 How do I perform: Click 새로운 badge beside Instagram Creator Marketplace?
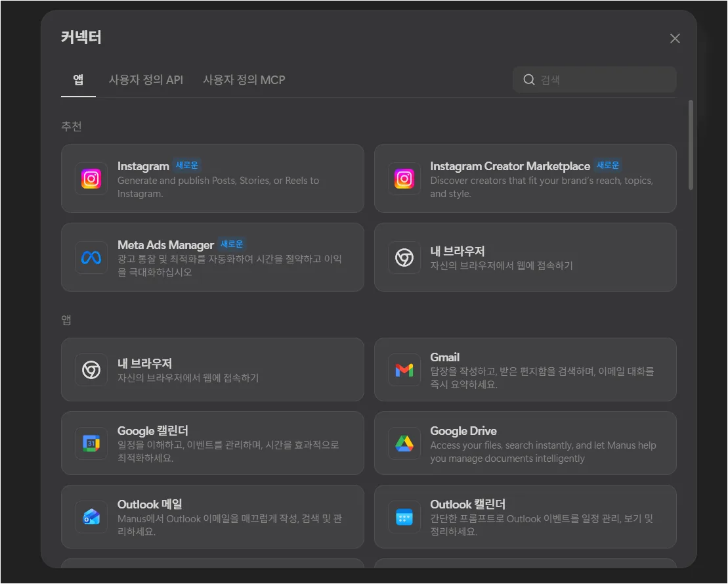(608, 165)
